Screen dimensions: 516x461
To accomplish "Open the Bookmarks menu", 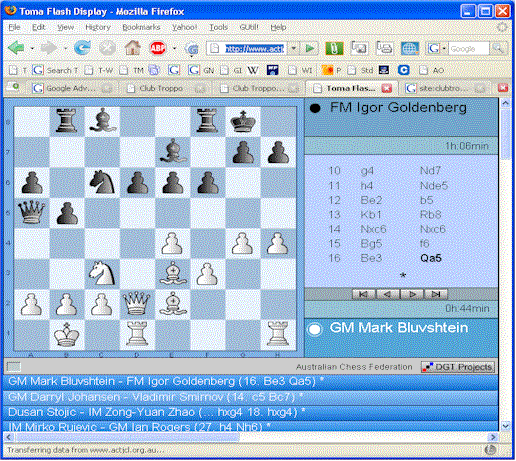I will click(x=141, y=27).
